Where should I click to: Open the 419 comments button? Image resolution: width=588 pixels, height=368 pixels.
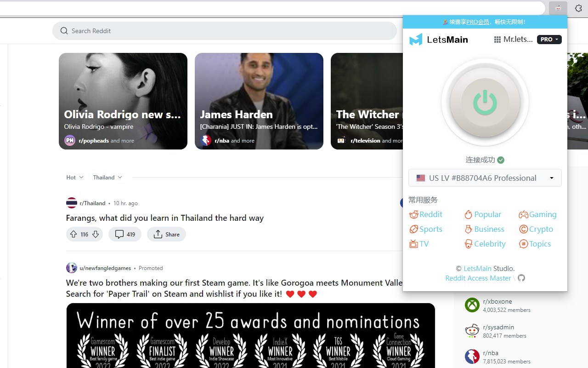tap(125, 234)
